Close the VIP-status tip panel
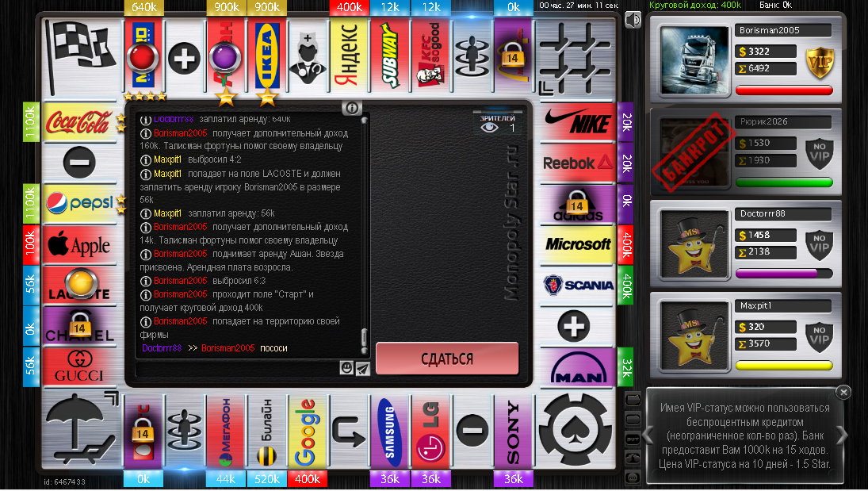The image size is (868, 491). click(x=843, y=393)
